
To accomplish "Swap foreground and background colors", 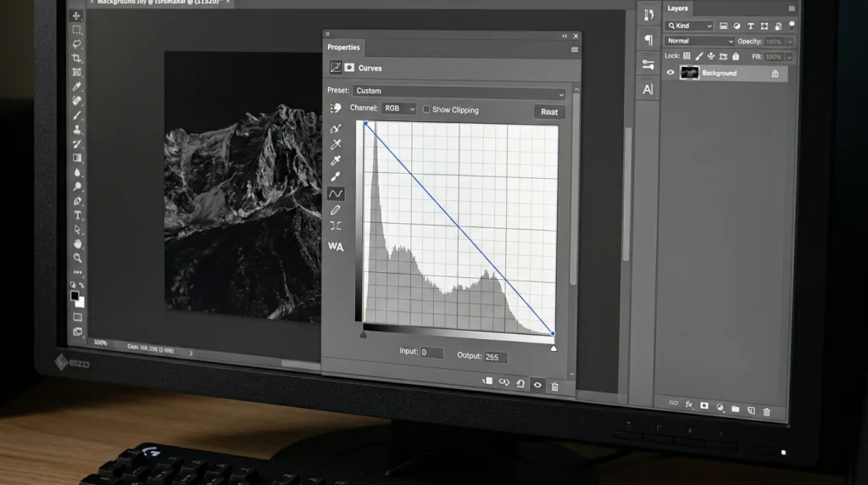I will tap(82, 285).
